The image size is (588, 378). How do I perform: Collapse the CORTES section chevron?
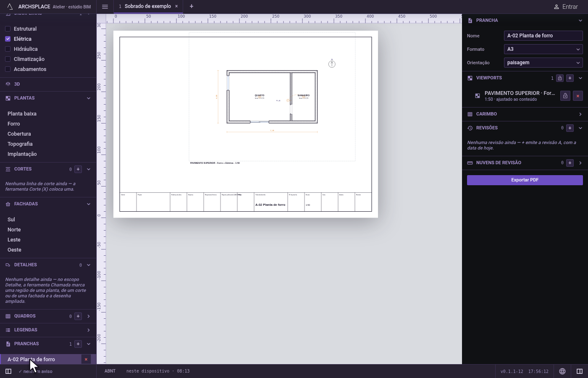89,169
